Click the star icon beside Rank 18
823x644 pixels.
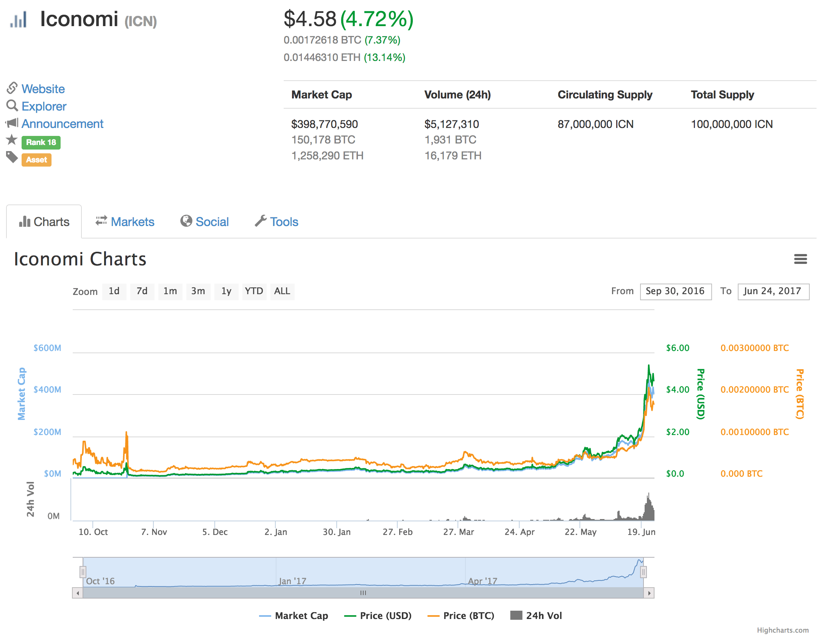point(12,140)
